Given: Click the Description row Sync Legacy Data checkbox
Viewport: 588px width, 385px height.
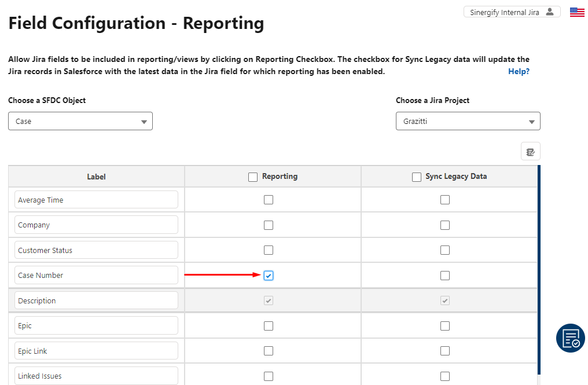Looking at the screenshot, I should (x=445, y=300).
